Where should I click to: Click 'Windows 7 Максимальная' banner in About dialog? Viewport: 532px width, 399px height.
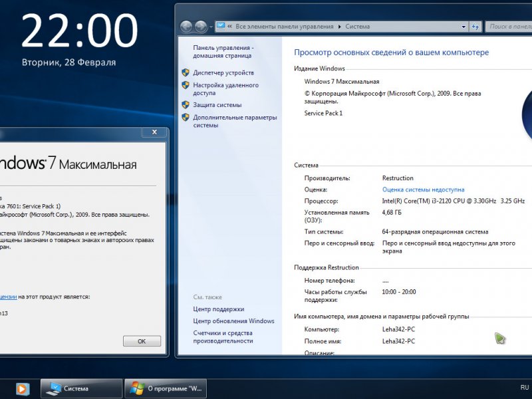click(x=68, y=164)
